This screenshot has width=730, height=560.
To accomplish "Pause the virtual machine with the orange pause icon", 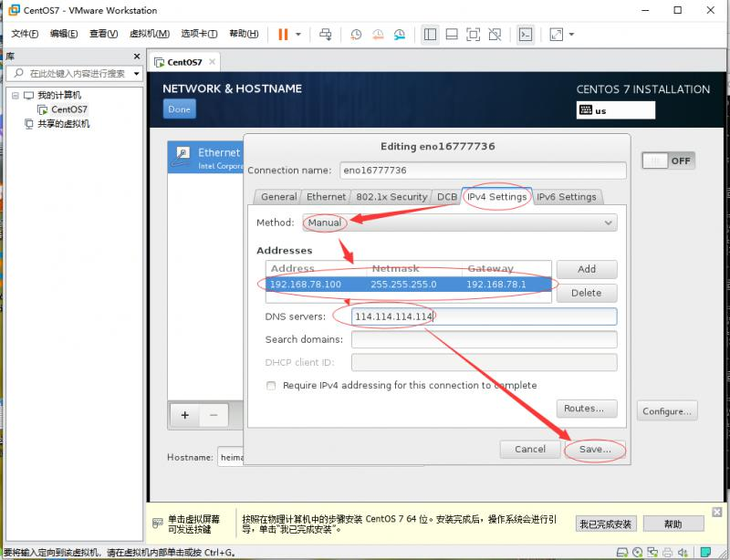I will [283, 35].
